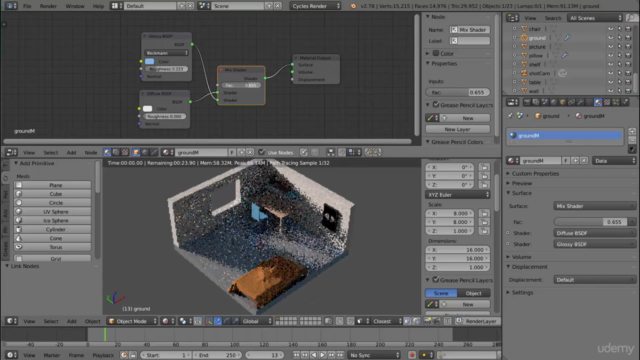This screenshot has width=640, height=360.
Task: Open the Particles properties tab
Action: tap(616, 102)
